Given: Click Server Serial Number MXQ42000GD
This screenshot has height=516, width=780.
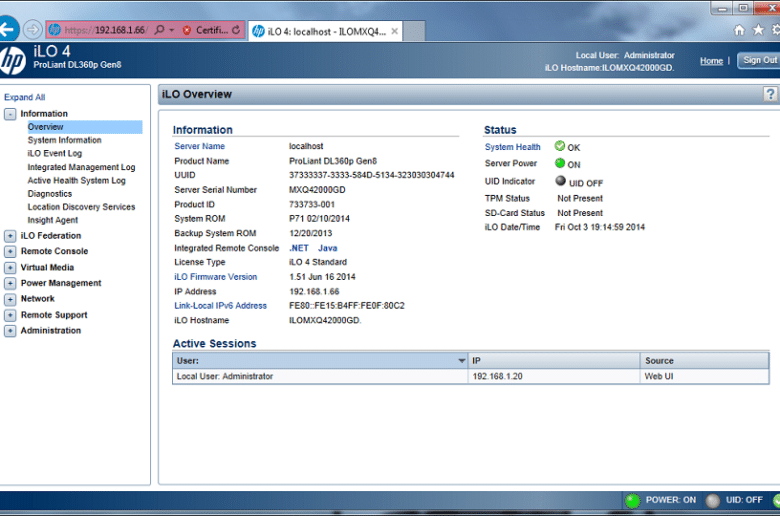Looking at the screenshot, I should (x=317, y=190).
